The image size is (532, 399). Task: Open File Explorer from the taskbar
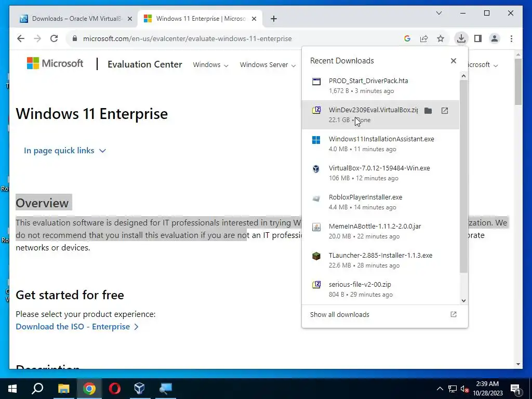(x=63, y=389)
